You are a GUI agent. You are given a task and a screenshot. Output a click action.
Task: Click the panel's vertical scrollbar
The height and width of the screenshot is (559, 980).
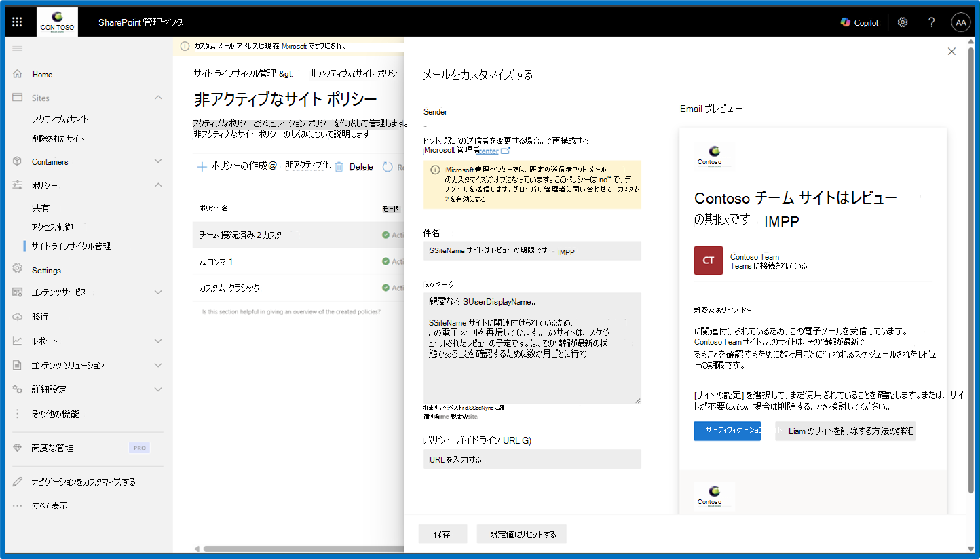[x=971, y=271]
